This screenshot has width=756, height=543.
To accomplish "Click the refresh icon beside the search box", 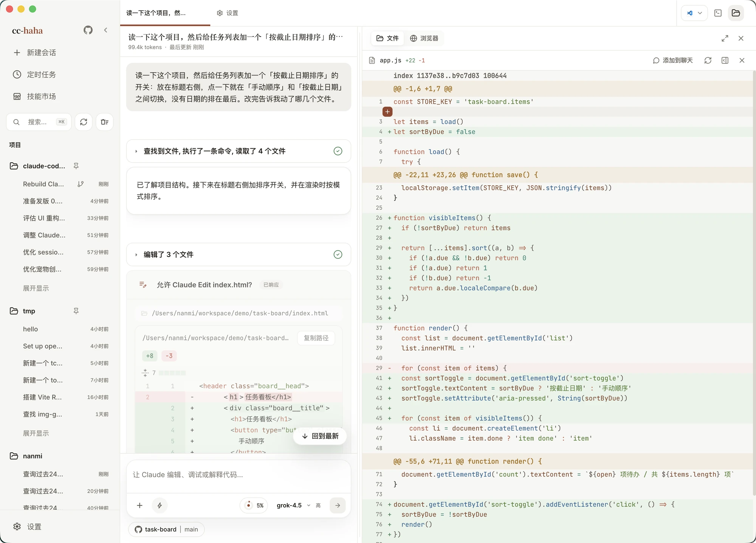I will (x=84, y=122).
